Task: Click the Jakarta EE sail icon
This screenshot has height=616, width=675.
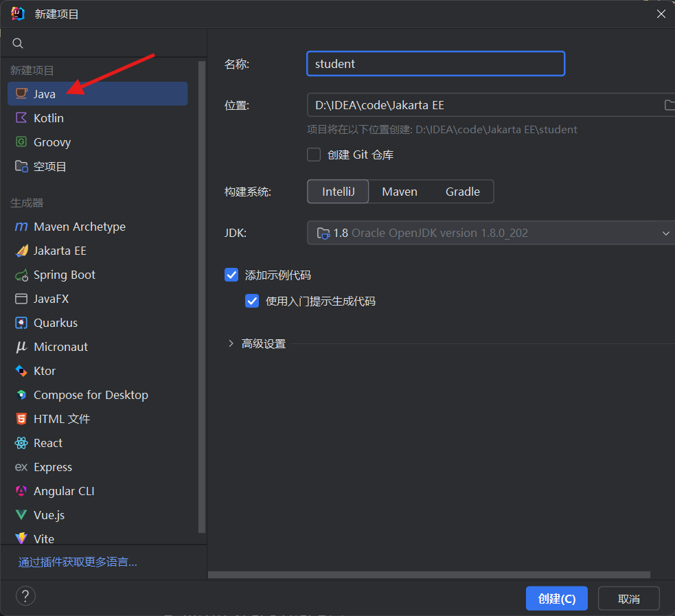Action: pos(21,251)
